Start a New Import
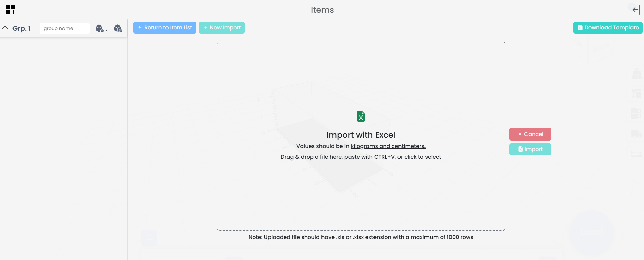The width and height of the screenshot is (644, 260). click(222, 28)
